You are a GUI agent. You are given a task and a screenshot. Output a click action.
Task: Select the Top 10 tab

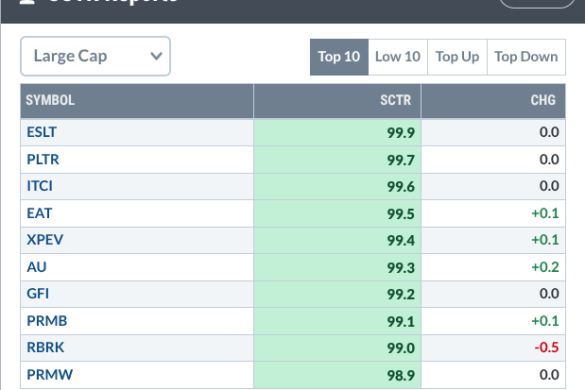[x=339, y=57]
